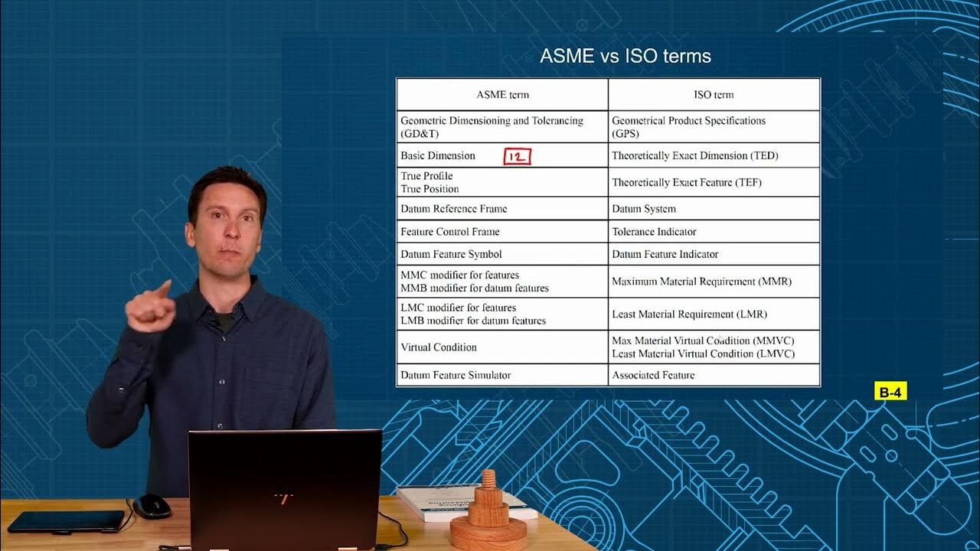Click 'Maximum Material Requirement (MMR)' cell
The height and width of the screenshot is (551, 980).
pyautogui.click(x=714, y=282)
